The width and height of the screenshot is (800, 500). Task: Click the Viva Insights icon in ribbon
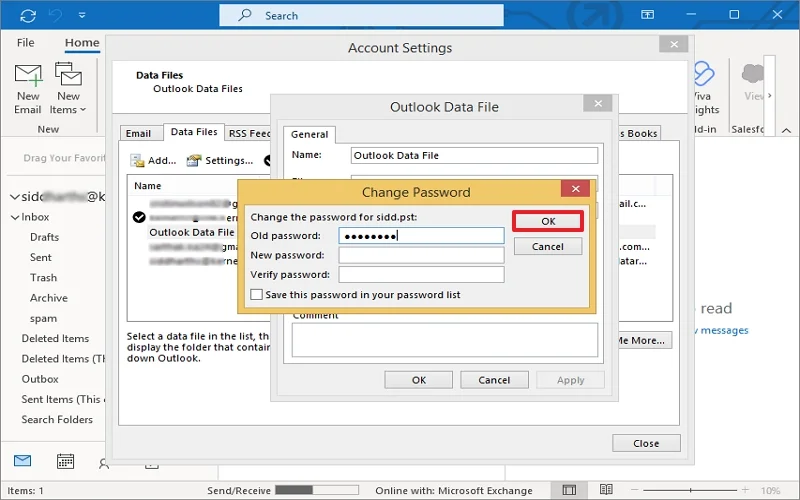(x=704, y=74)
